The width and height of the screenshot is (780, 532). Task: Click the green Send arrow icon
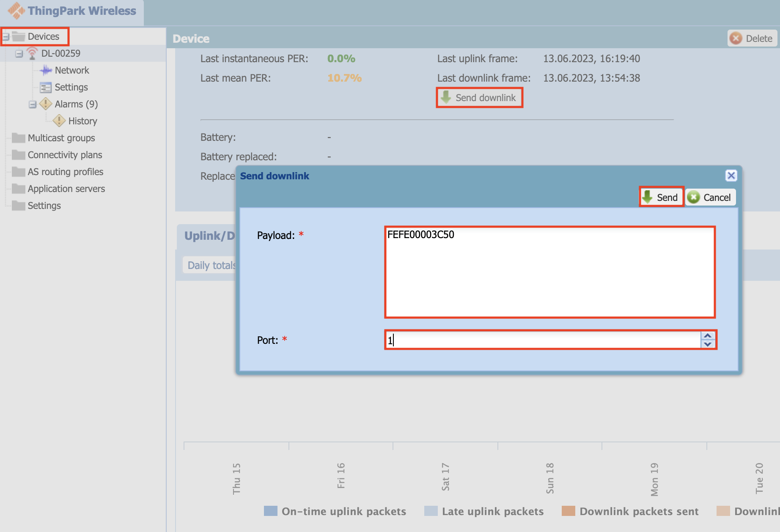647,197
